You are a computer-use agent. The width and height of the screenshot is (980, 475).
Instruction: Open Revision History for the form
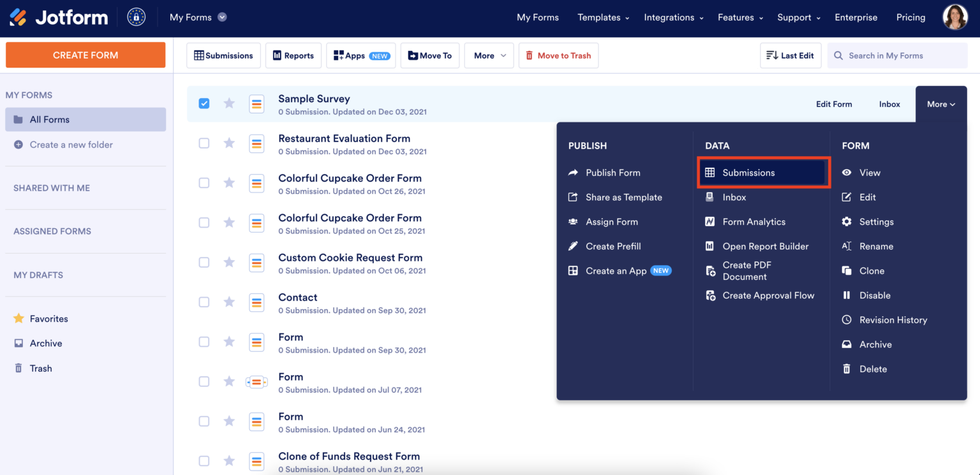(x=892, y=319)
